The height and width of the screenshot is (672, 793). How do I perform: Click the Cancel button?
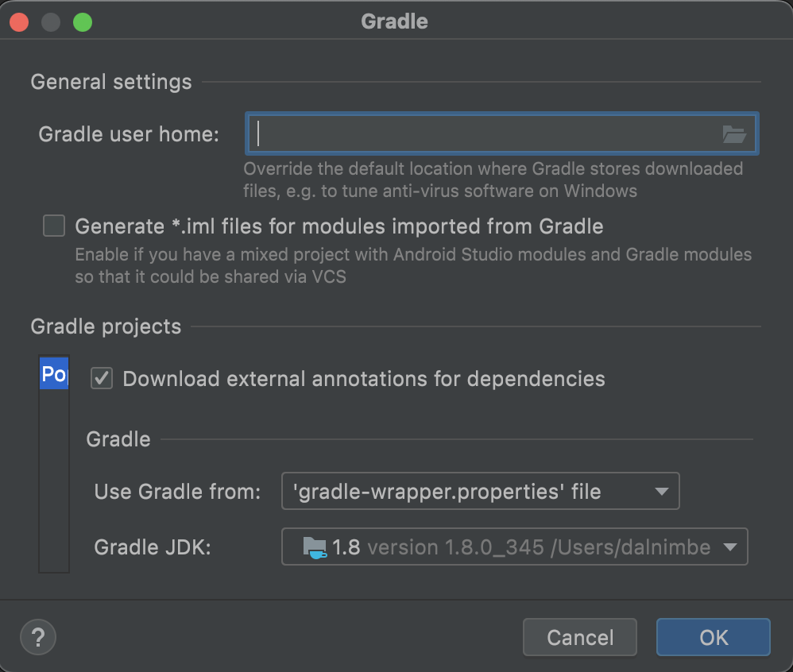580,637
